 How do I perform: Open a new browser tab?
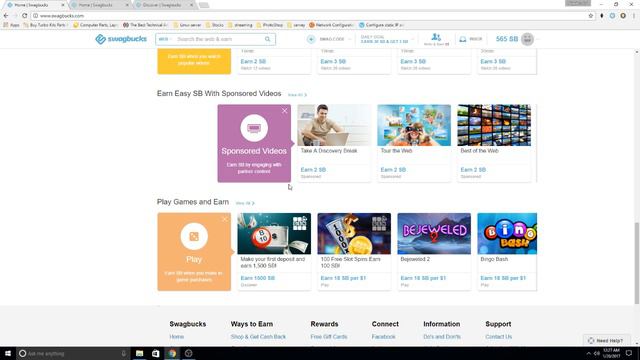click(204, 5)
